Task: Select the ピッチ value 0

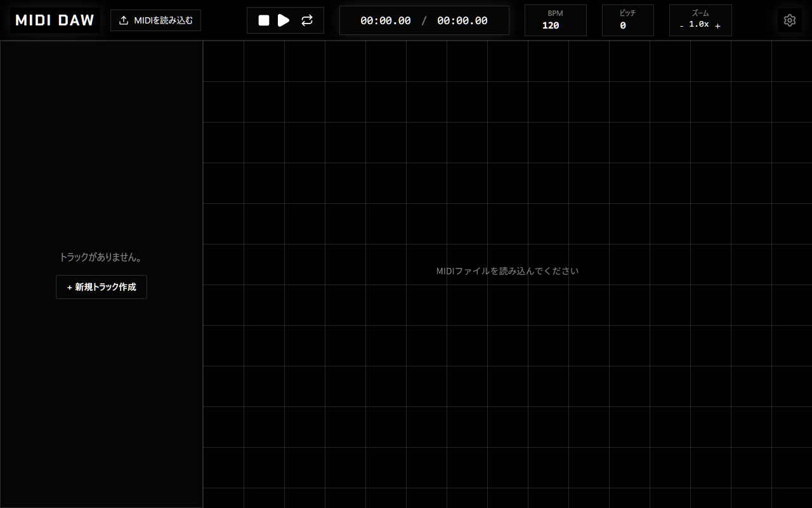Action: coord(623,25)
